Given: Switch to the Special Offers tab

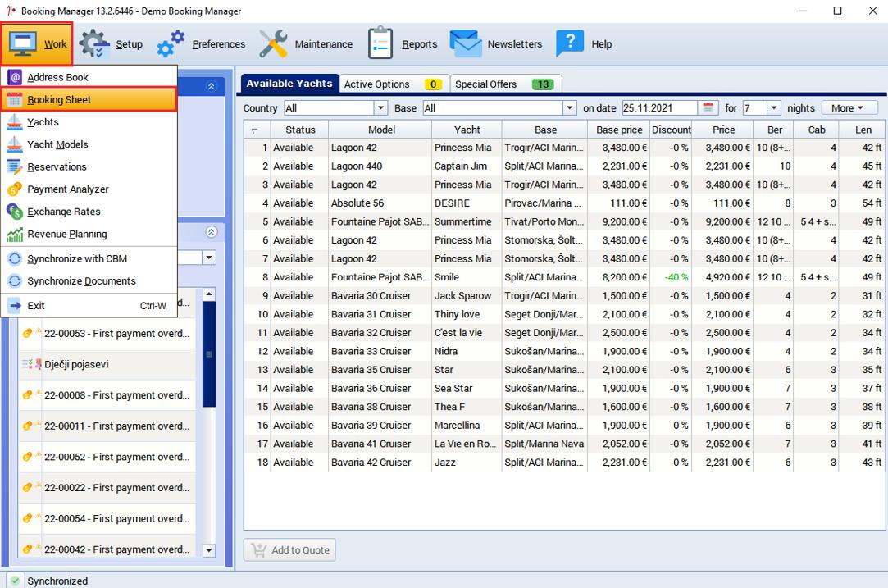Looking at the screenshot, I should pos(505,84).
